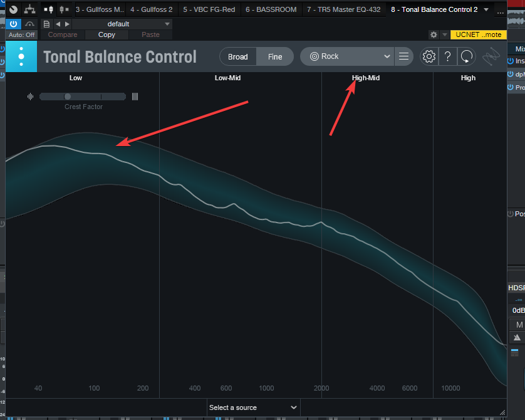The width and height of the screenshot is (525, 420).
Task: Open Tonal Balance Control settings gear
Action: coord(429,56)
